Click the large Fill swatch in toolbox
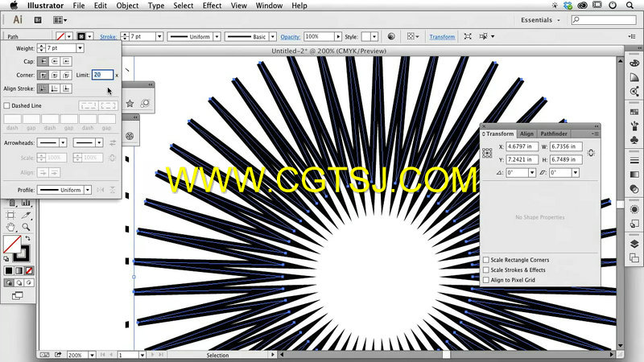Viewport: 644px width, 362px height. tap(12, 245)
